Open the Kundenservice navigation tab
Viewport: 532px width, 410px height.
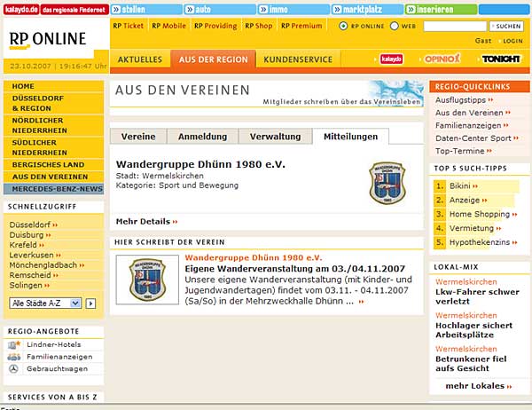298,59
